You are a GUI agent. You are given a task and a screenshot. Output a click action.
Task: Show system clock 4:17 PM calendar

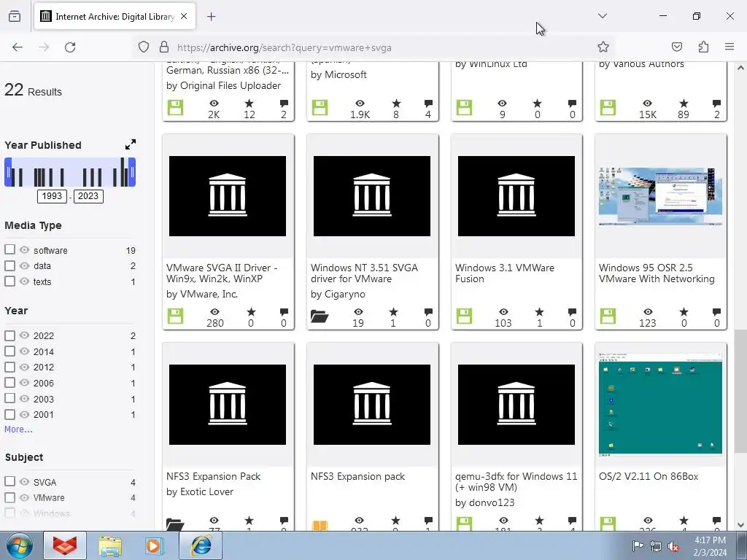point(710,546)
